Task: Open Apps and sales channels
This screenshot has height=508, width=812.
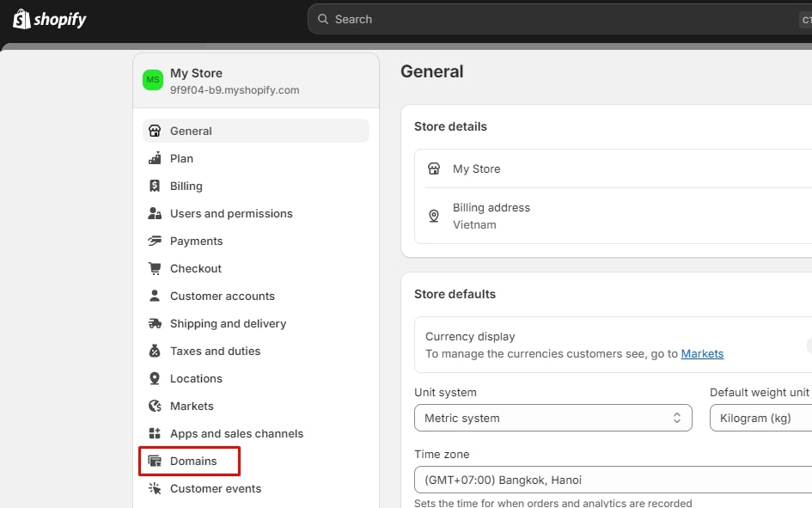Action: click(x=256, y=433)
